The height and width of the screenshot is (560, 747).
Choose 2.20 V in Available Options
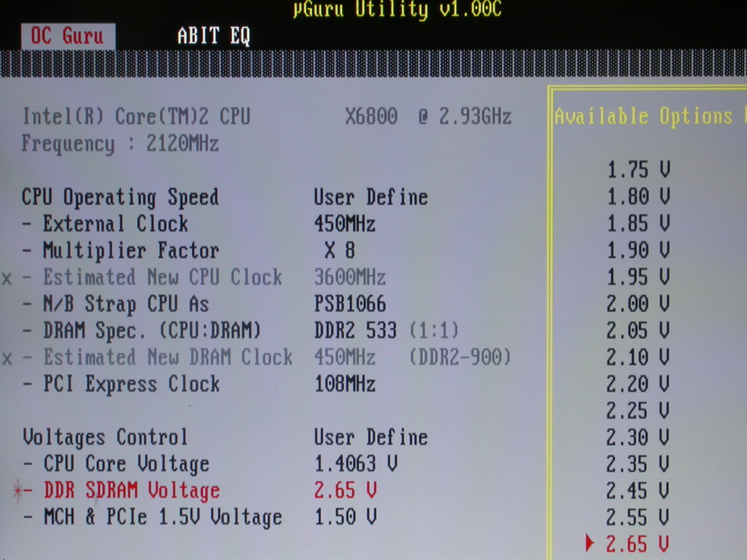638,384
